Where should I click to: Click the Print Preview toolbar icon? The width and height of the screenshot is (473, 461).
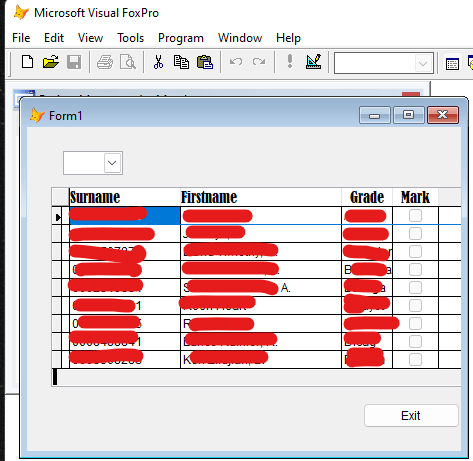(128, 62)
